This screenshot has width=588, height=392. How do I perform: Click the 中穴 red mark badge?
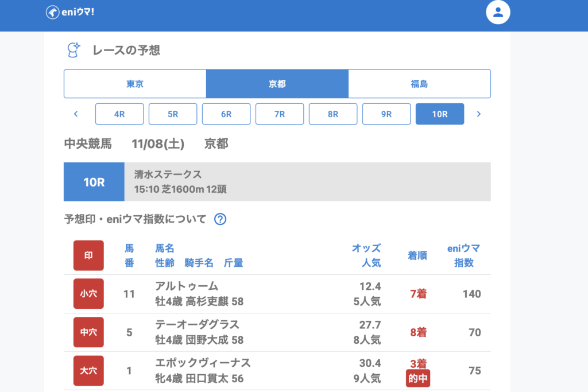pyautogui.click(x=88, y=332)
